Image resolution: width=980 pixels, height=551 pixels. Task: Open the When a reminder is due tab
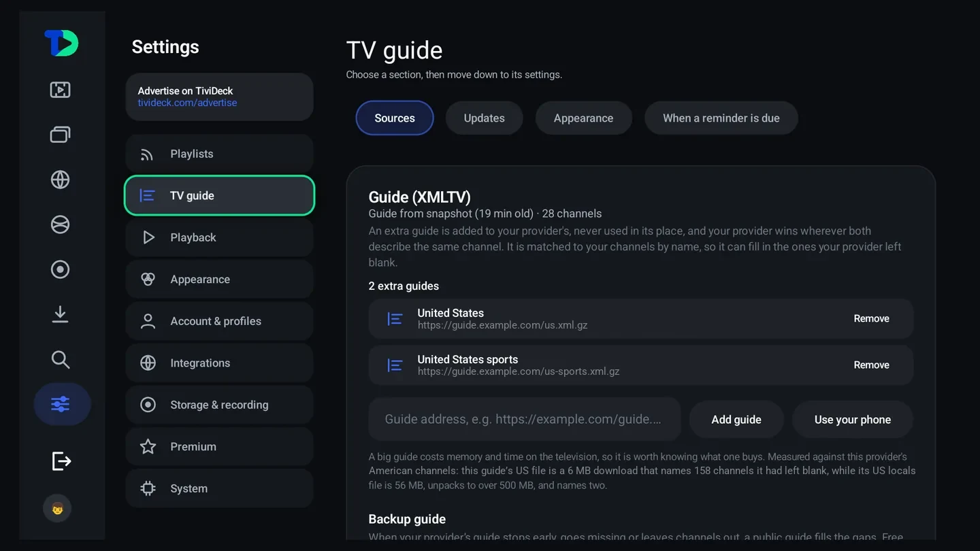(721, 118)
